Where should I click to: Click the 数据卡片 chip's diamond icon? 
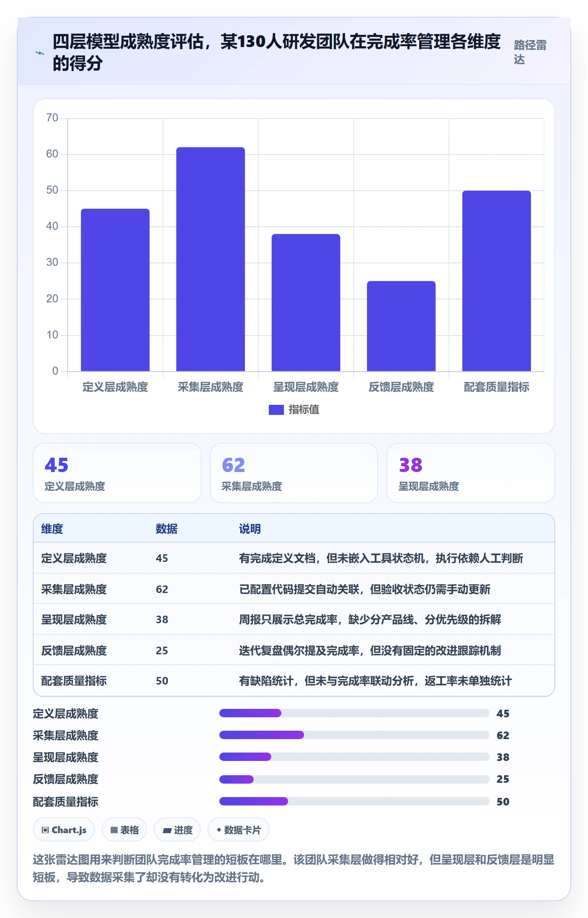click(219, 830)
